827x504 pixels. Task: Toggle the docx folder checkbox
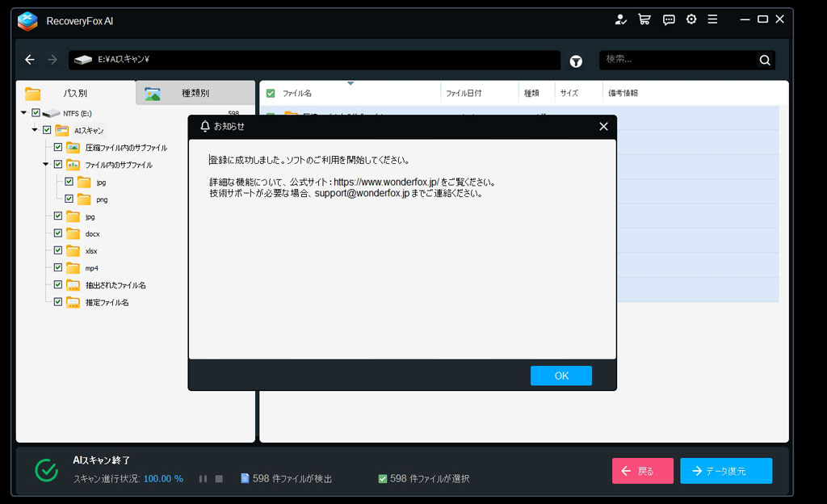point(58,233)
